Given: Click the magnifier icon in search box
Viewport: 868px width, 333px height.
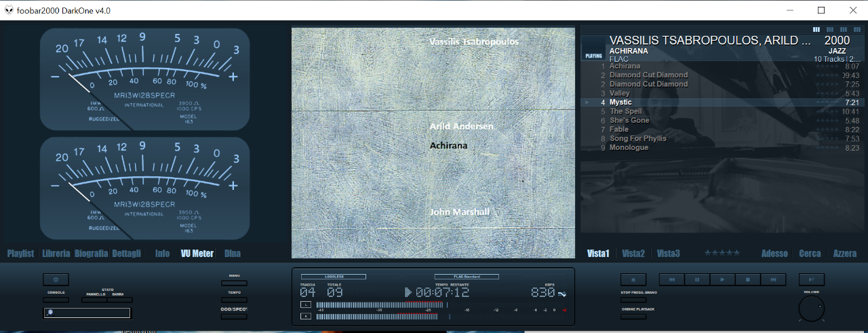Looking at the screenshot, I should pos(50,313).
